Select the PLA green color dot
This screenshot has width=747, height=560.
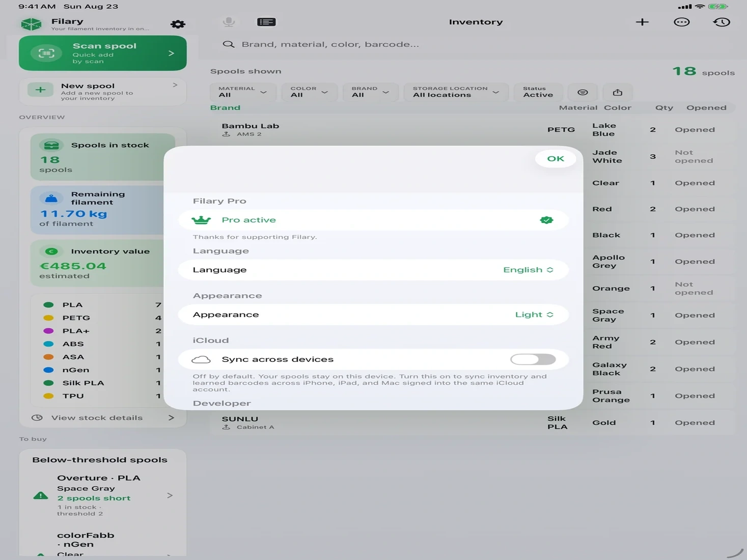tap(48, 305)
